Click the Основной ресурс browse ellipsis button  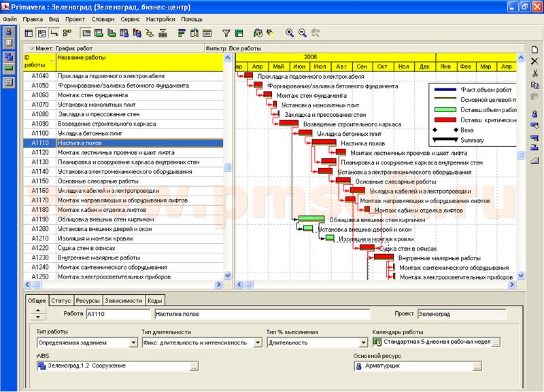coord(477,366)
